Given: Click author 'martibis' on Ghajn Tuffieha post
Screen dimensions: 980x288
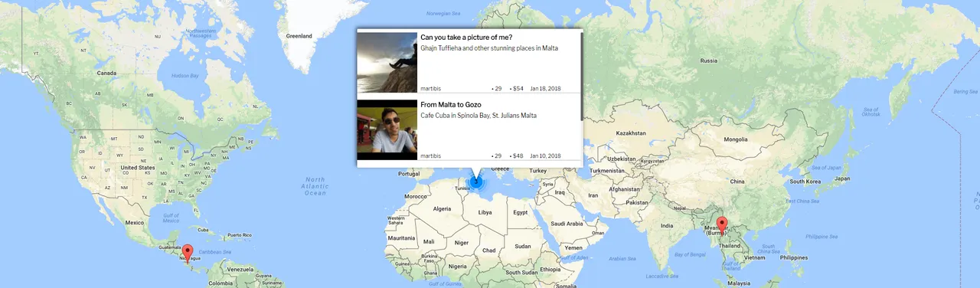Looking at the screenshot, I should pos(431,89).
